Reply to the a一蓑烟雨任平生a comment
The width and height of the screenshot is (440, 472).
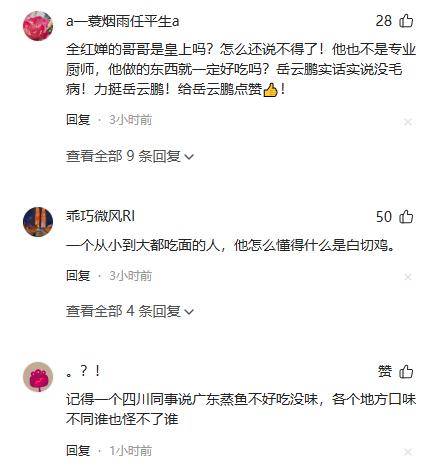coord(78,120)
